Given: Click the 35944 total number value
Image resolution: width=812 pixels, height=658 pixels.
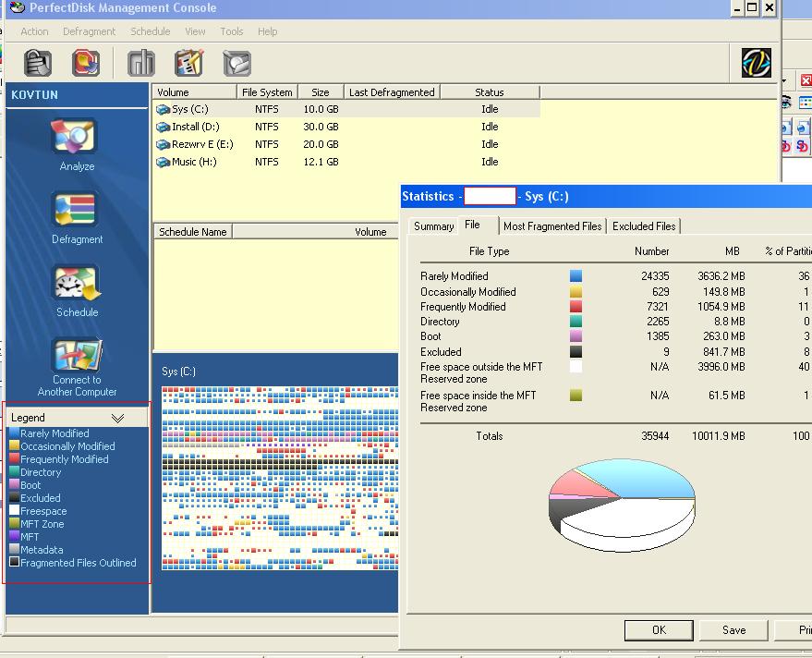Looking at the screenshot, I should [655, 435].
